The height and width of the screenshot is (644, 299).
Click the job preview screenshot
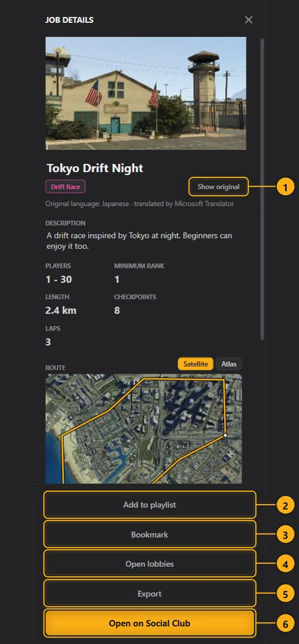[146, 93]
